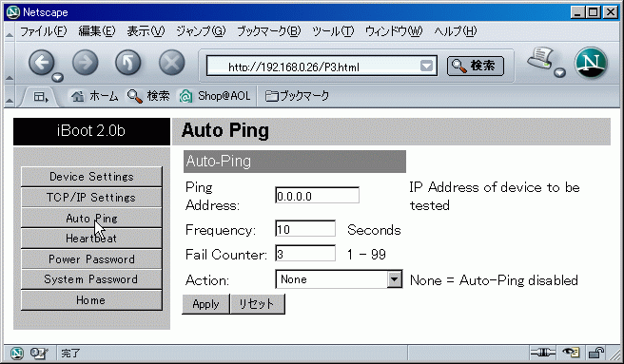Open the URL history dropdown
Viewport: 624px width, 364px height.
coord(426,66)
